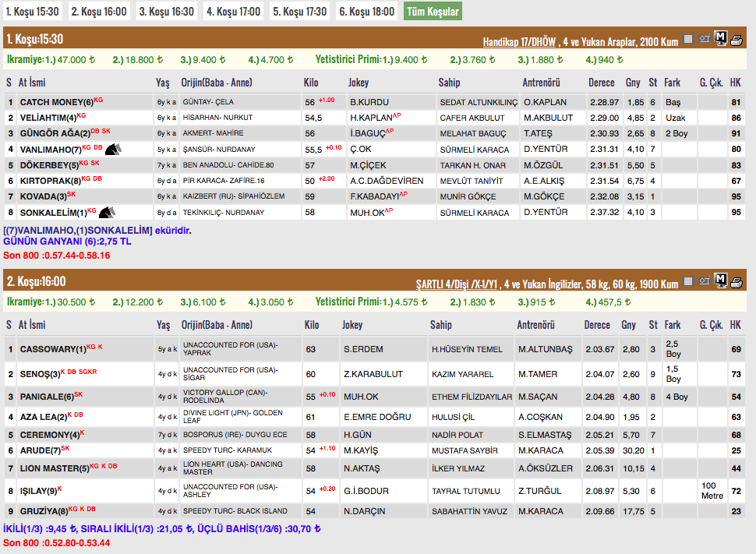Click the horse-head icon next to SONKALELİM

click(107, 211)
